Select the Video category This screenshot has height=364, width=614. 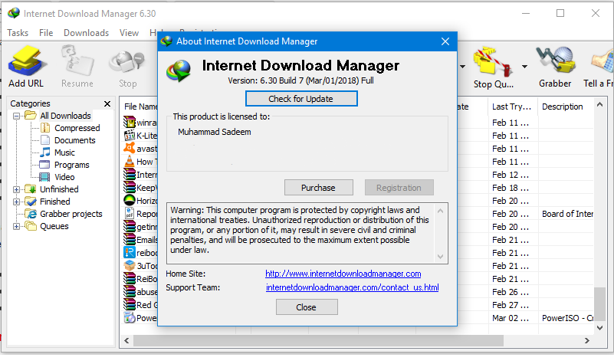(x=64, y=177)
